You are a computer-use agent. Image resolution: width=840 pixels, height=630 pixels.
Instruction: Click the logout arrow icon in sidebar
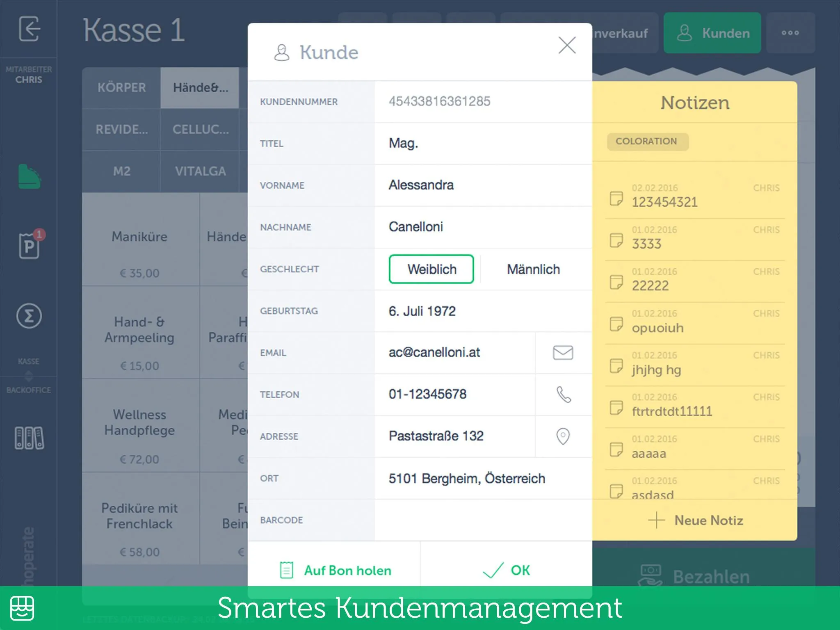[x=29, y=29]
